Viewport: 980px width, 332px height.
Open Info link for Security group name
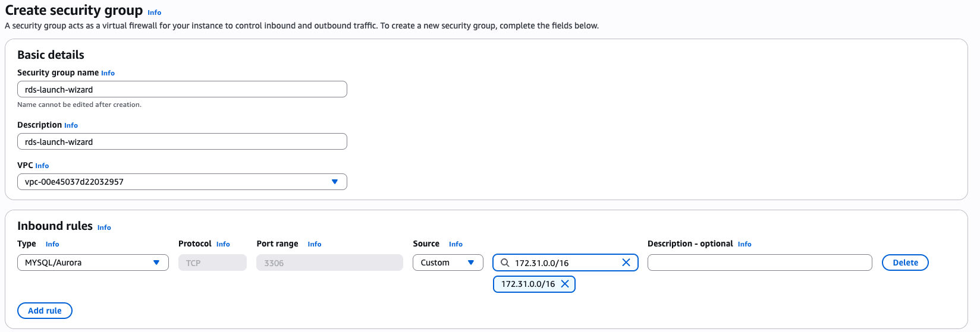pyautogui.click(x=108, y=73)
